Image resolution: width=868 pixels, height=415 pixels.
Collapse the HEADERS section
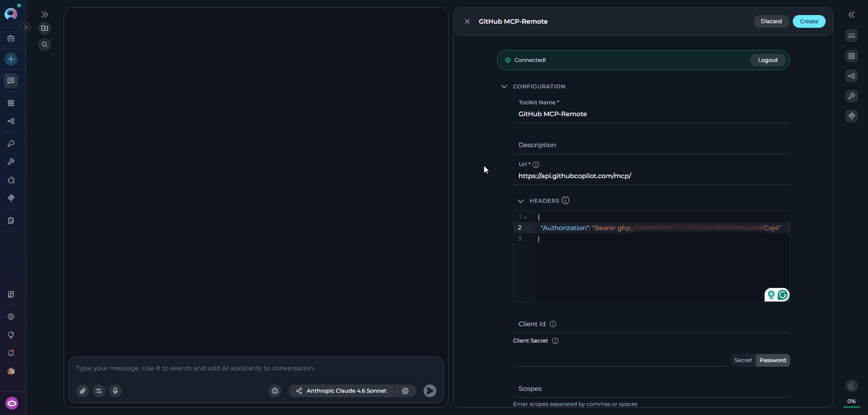pos(521,201)
